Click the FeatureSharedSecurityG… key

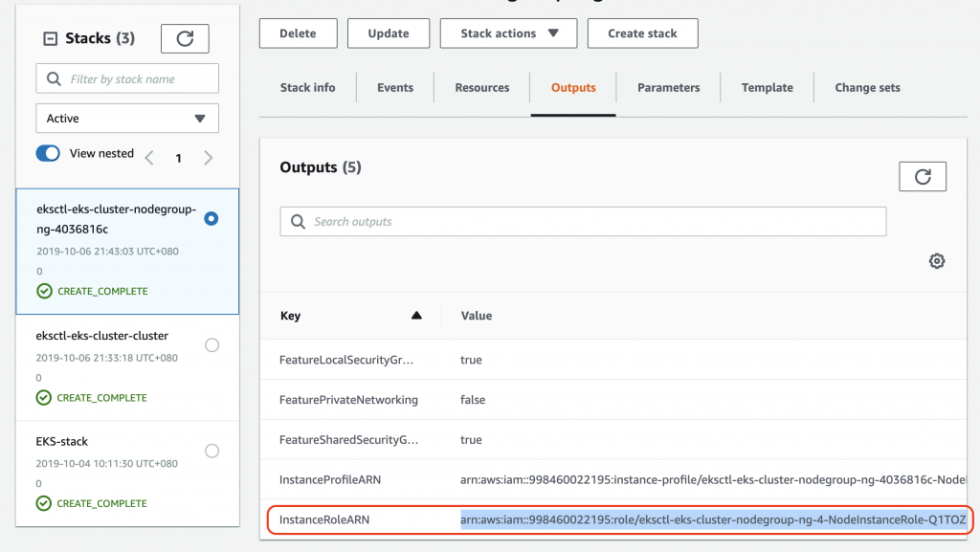pyautogui.click(x=348, y=440)
